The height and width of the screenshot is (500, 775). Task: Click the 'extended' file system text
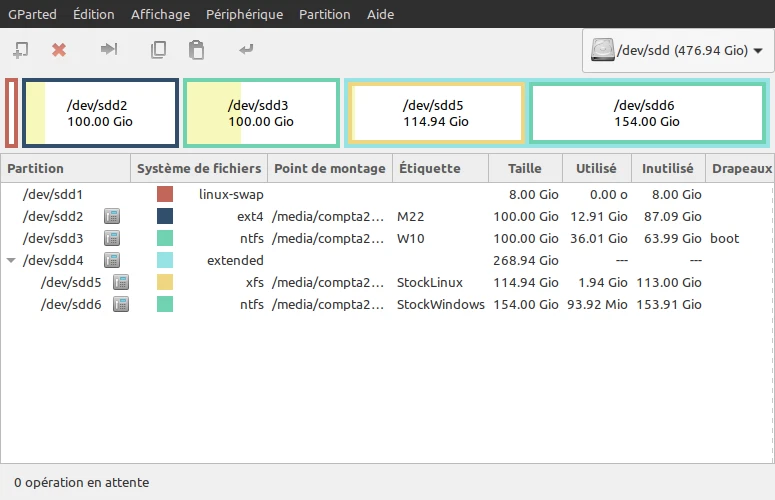point(235,260)
